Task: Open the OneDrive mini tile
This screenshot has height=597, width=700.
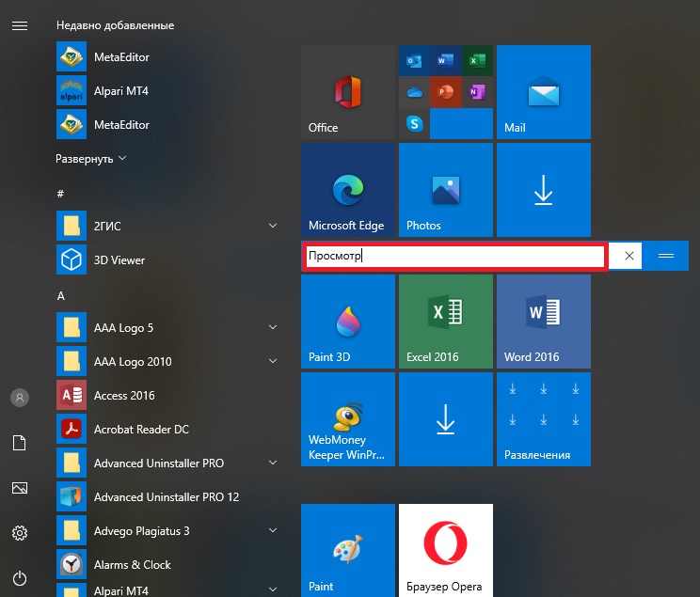Action: (x=414, y=92)
